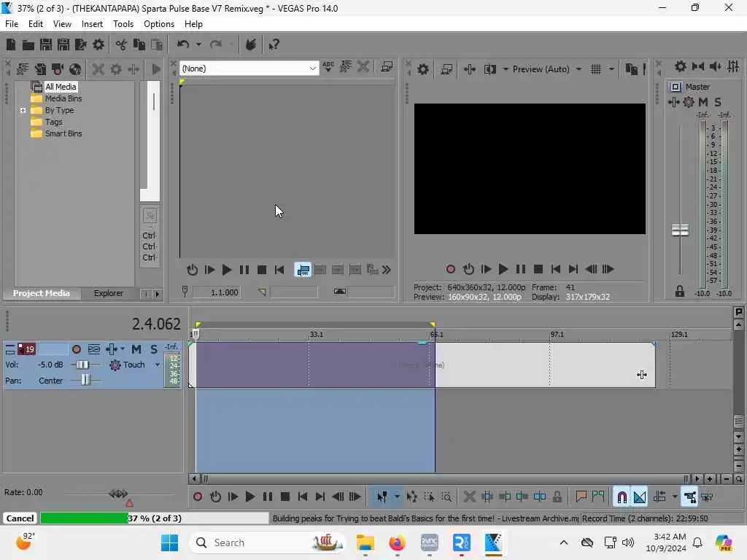Screen dimensions: 747x560
Task: Click the trimmer Add to timeline icon
Action: 303,270
